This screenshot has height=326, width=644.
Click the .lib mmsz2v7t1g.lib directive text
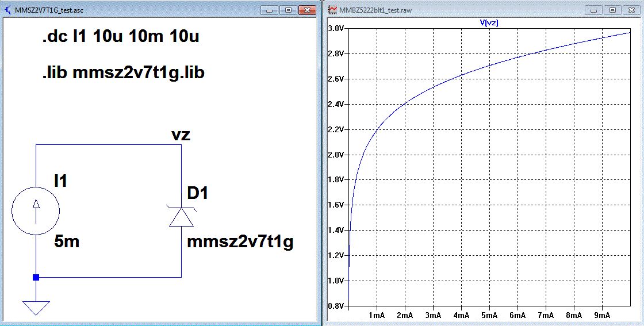pyautogui.click(x=123, y=73)
